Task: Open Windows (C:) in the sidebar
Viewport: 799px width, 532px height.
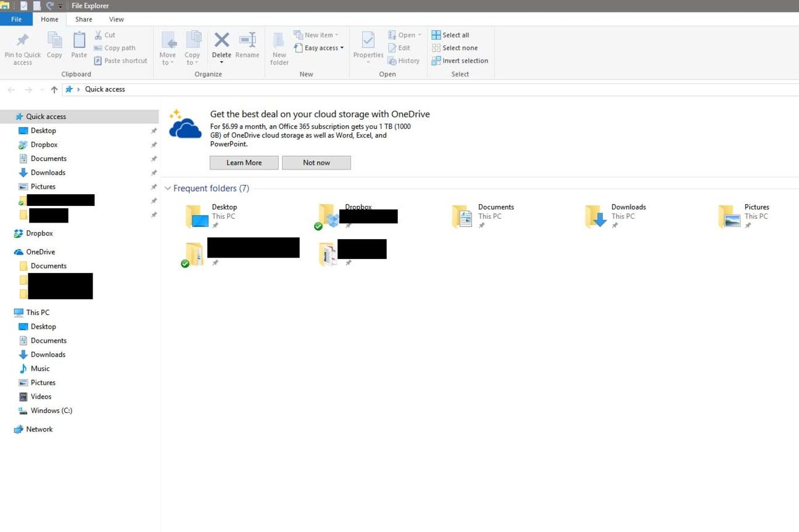Action: click(52, 411)
